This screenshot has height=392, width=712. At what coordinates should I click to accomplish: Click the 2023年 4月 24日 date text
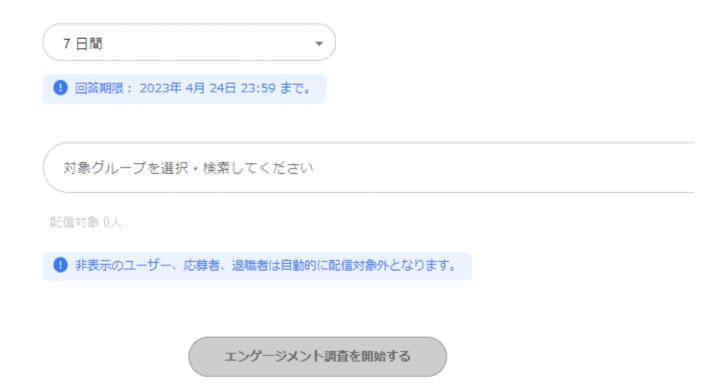[188, 88]
